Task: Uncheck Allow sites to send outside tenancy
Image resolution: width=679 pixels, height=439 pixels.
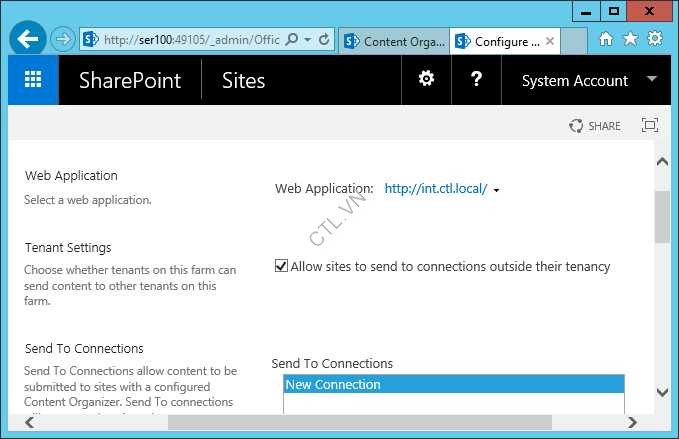Action: (x=282, y=266)
